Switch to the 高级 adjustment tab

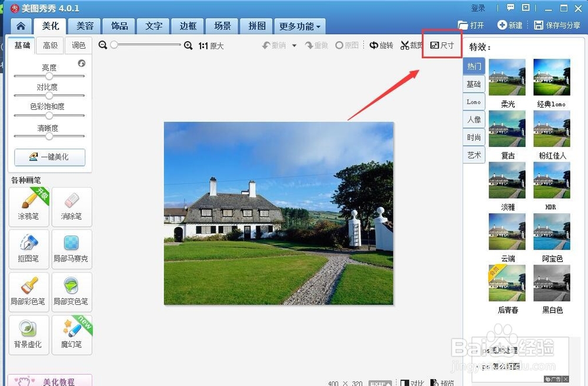[x=50, y=45]
